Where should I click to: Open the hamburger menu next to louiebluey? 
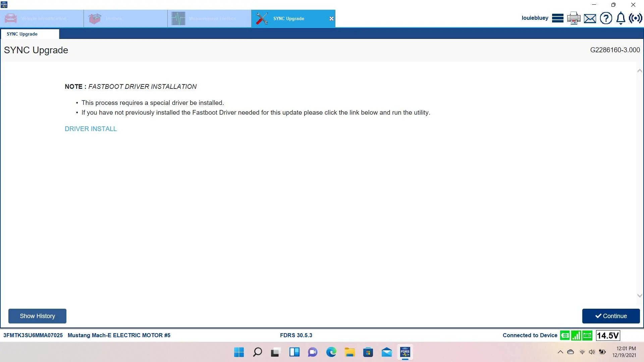(557, 18)
